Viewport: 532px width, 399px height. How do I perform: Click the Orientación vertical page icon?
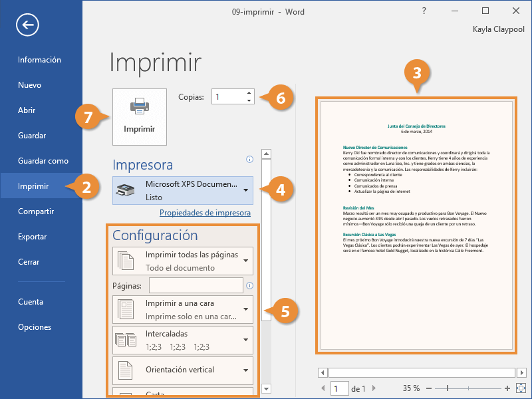click(x=125, y=370)
